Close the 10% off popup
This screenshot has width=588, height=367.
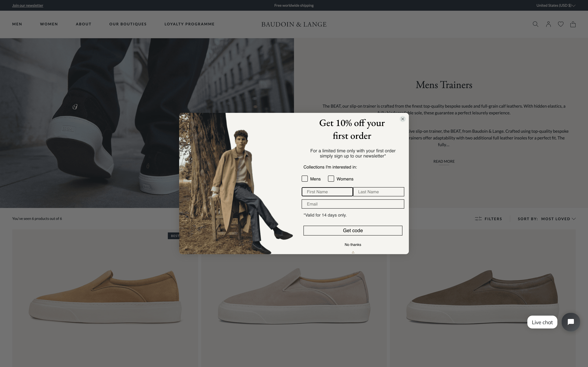(403, 119)
